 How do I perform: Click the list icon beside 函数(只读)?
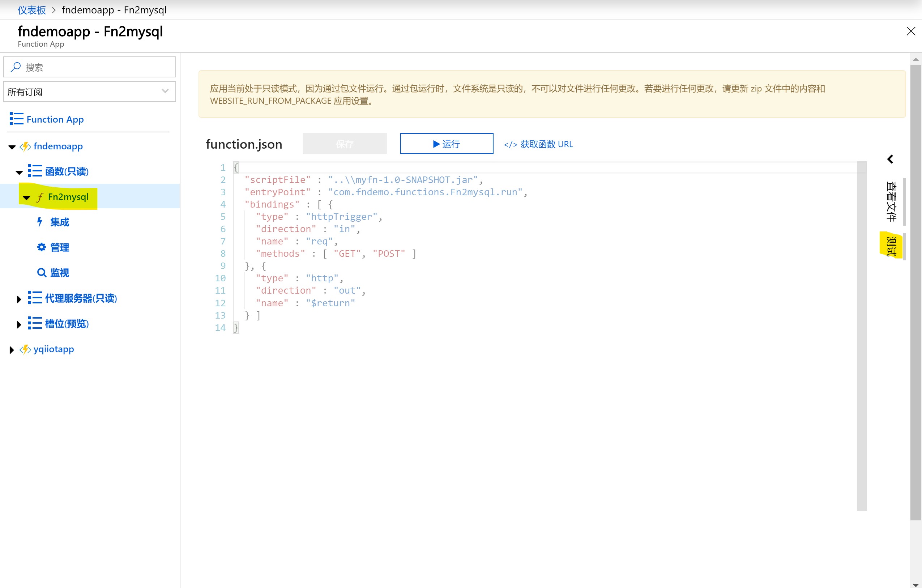35,171
